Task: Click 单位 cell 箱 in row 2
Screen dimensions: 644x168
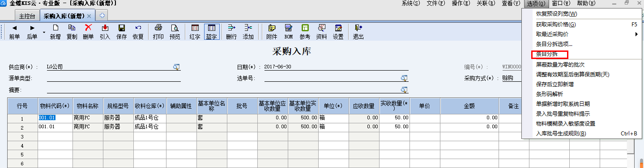Action: (x=333, y=127)
